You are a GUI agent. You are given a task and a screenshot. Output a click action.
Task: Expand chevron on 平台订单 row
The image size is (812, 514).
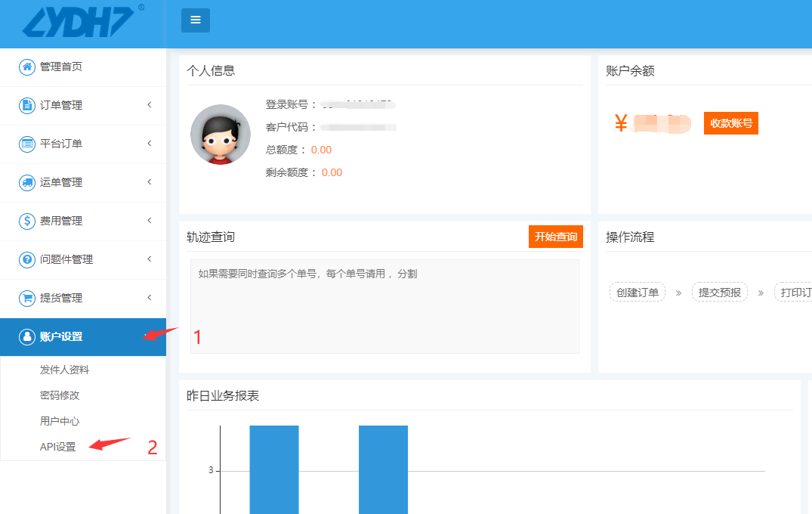[149, 143]
